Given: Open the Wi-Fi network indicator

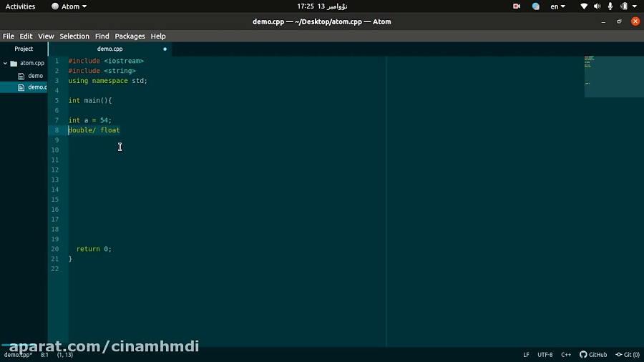Looking at the screenshot, I should pyautogui.click(x=584, y=6).
